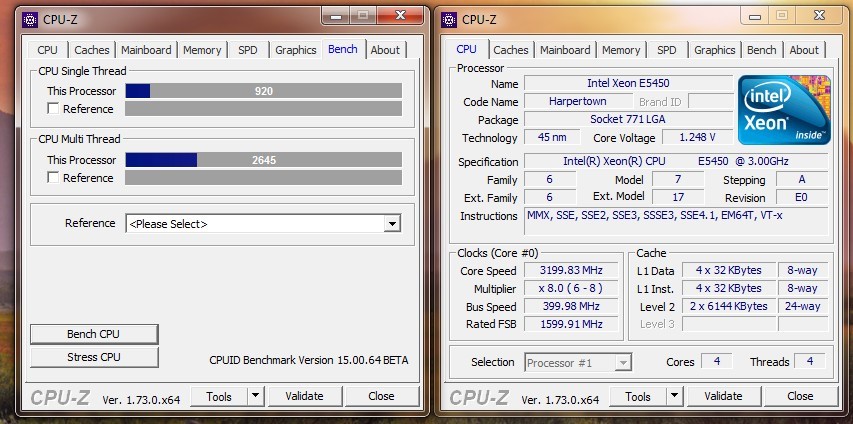Enable Reference checkbox under CPU Multi Thread

54,178
